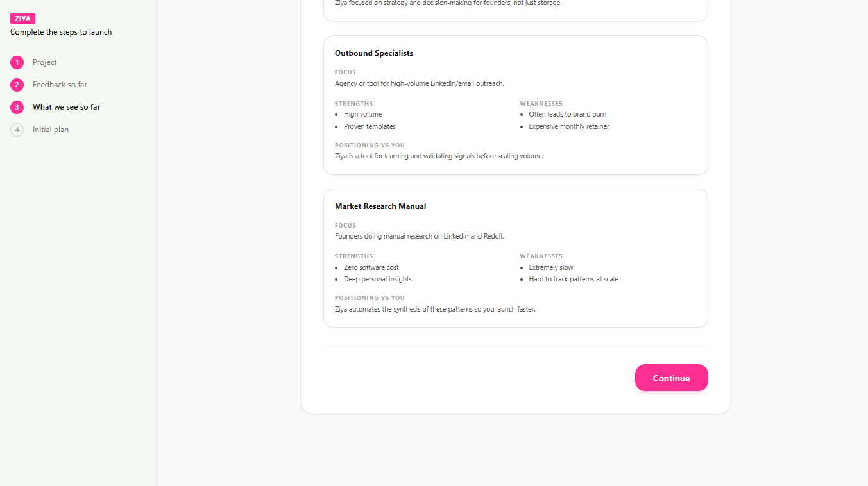The image size is (868, 486).
Task: Click the ZIYA logo badge
Action: pyautogui.click(x=22, y=19)
